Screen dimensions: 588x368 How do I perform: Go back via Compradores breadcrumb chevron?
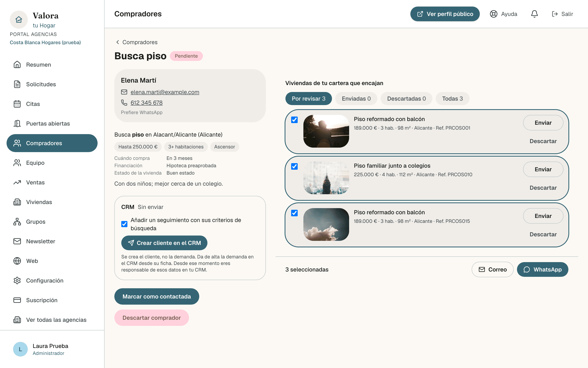point(118,42)
